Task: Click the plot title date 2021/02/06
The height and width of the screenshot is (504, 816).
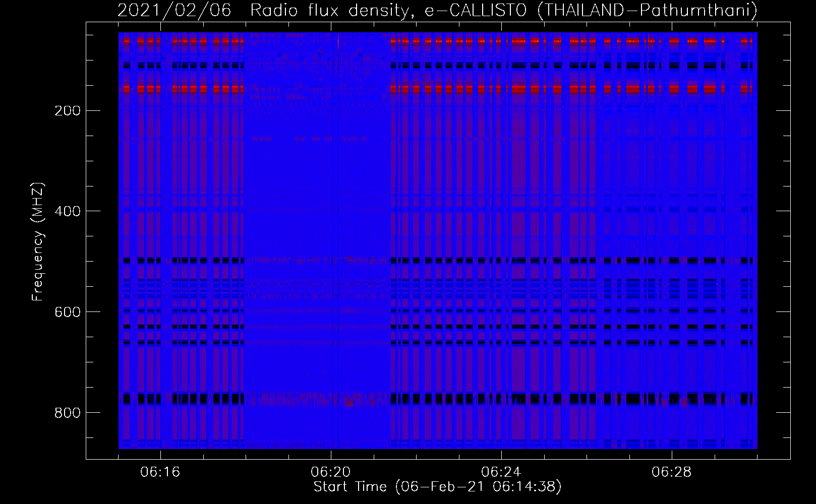Action: [174, 10]
